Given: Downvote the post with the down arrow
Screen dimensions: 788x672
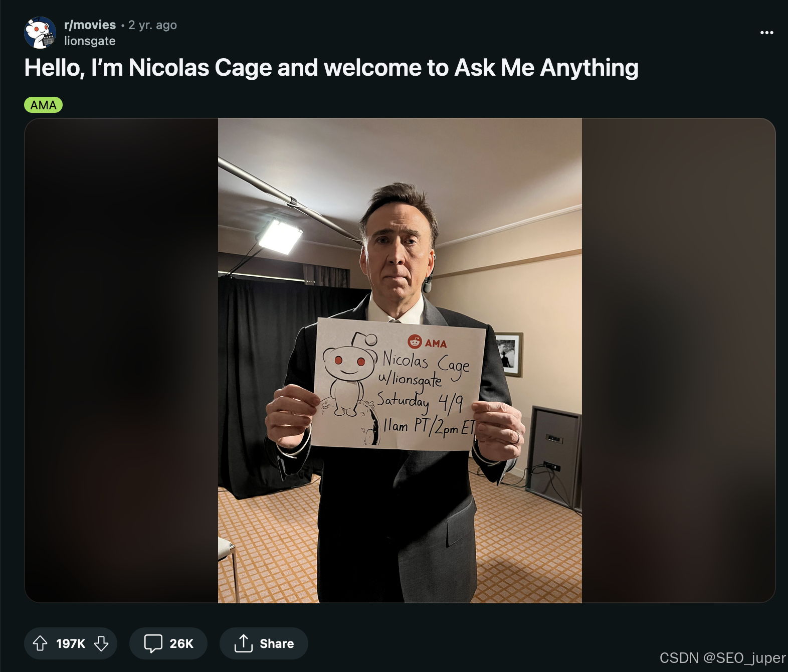Looking at the screenshot, I should click(x=101, y=643).
